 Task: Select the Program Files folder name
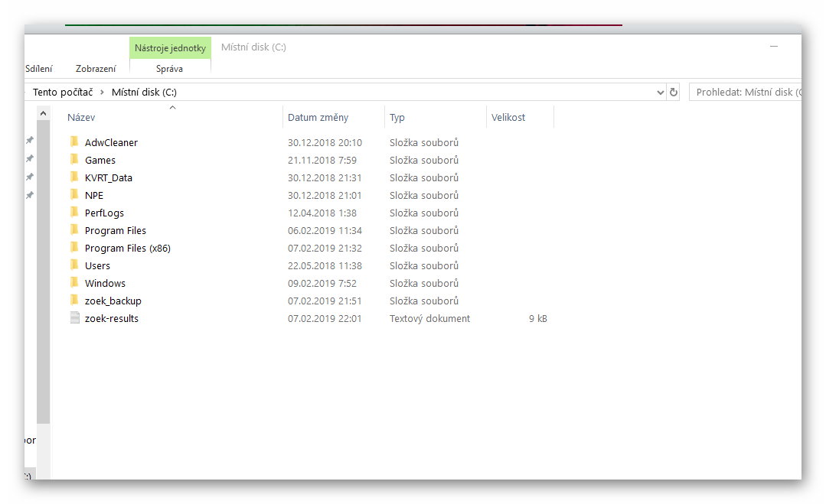116,230
